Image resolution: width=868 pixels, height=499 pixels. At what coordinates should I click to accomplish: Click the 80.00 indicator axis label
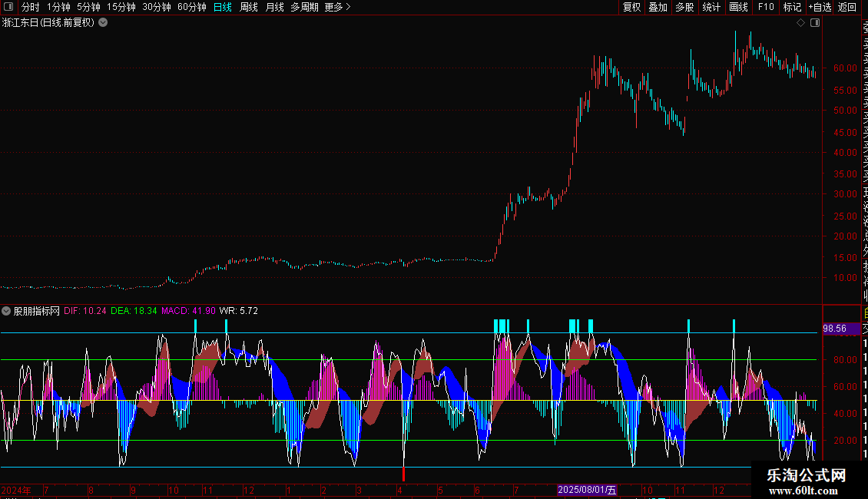pos(845,359)
